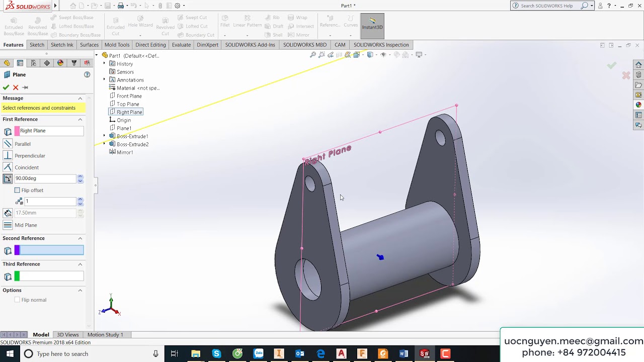Image resolution: width=644 pixels, height=362 pixels.
Task: Collapse the Message section
Action: pyautogui.click(x=80, y=98)
